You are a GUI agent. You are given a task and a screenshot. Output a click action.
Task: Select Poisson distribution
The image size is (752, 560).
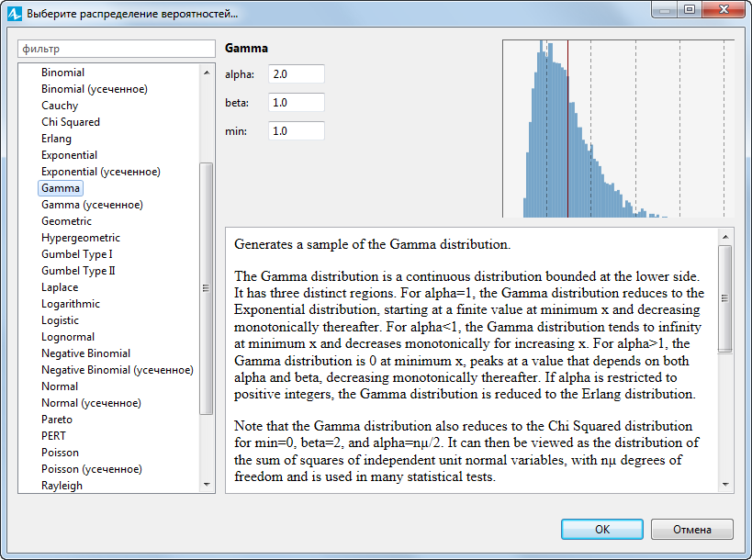point(60,453)
